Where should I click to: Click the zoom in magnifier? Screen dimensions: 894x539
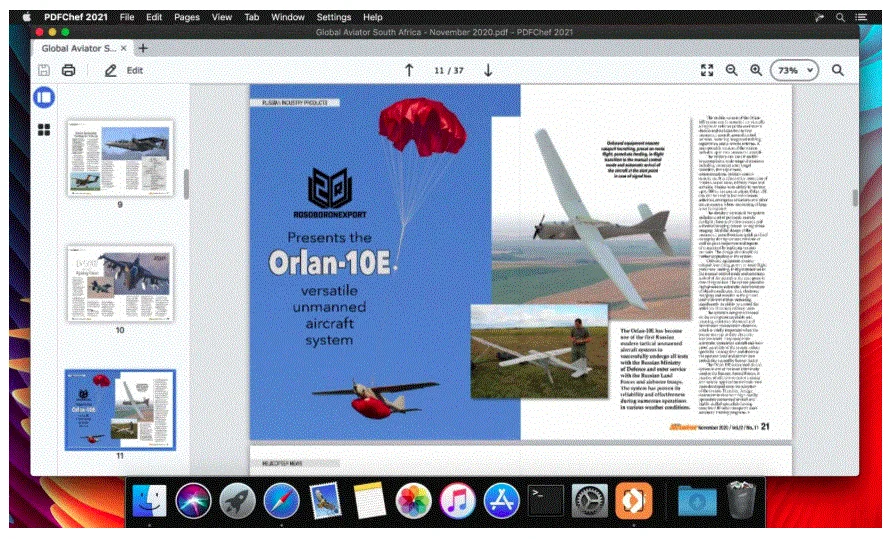(756, 70)
